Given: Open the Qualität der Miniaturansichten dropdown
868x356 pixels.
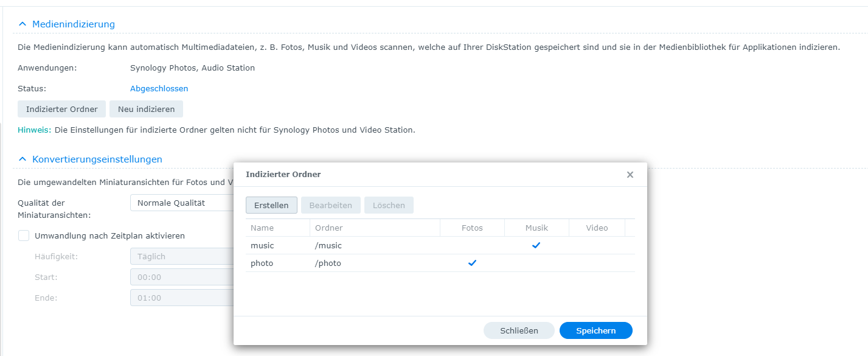Looking at the screenshot, I should (x=182, y=203).
